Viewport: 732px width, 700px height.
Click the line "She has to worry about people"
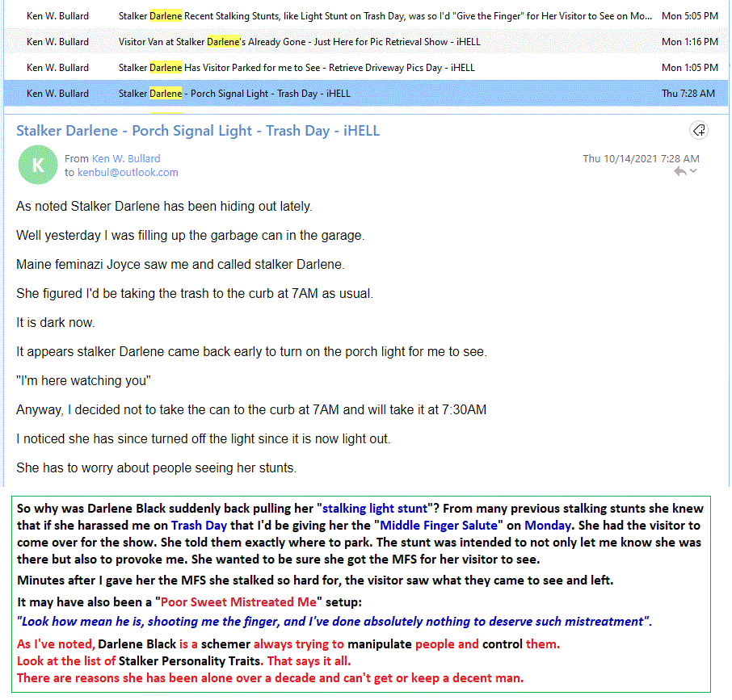click(157, 467)
